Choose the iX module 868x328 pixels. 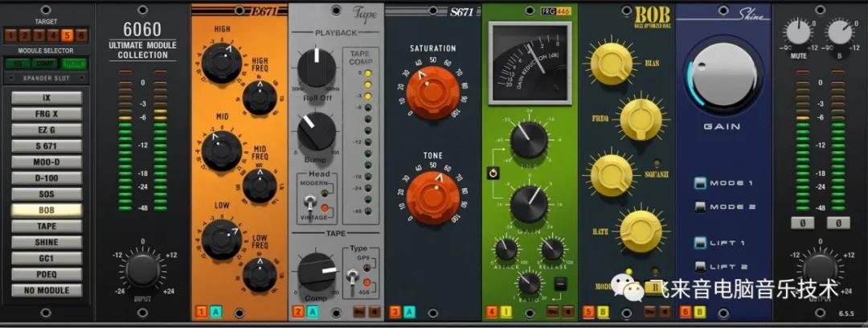pos(47,98)
